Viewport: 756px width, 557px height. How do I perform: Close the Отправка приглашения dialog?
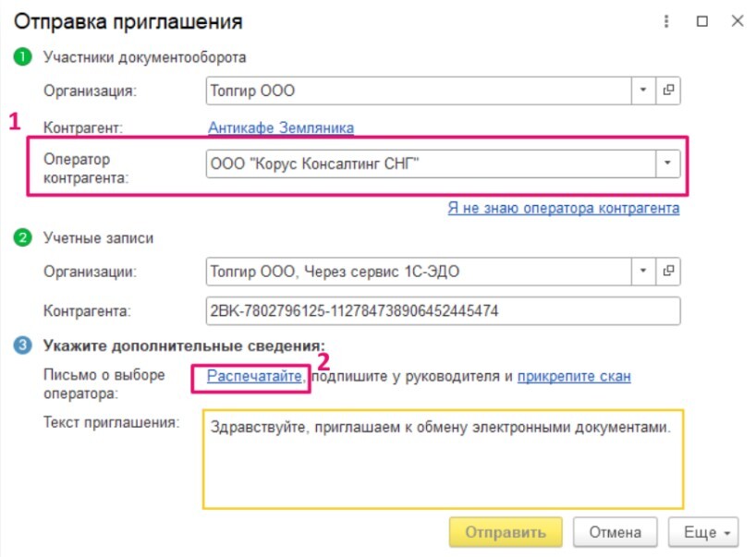[x=737, y=21]
